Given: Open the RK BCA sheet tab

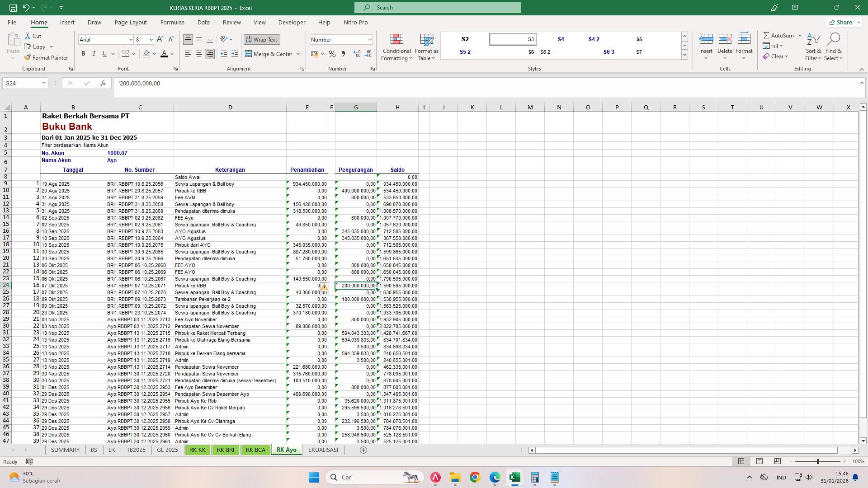Looking at the screenshot, I should [x=255, y=450].
